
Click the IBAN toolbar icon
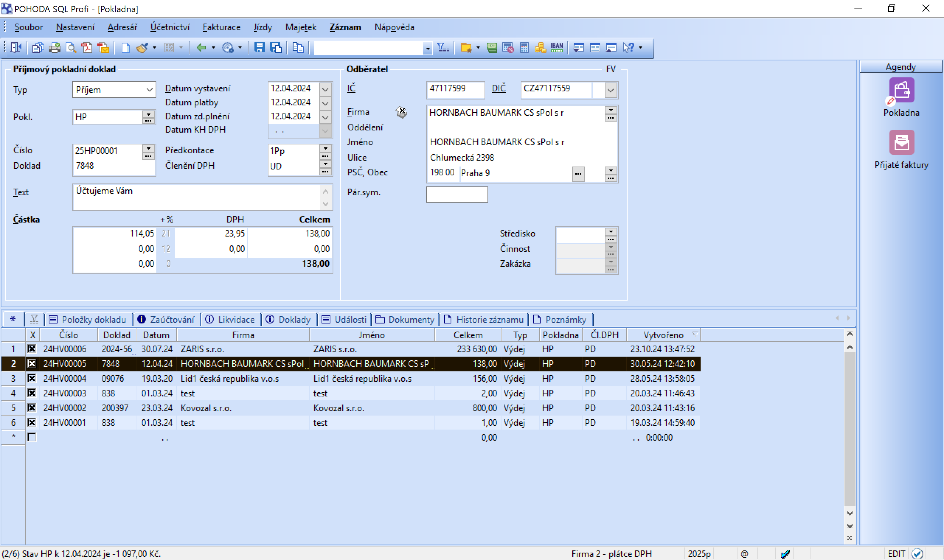point(556,48)
